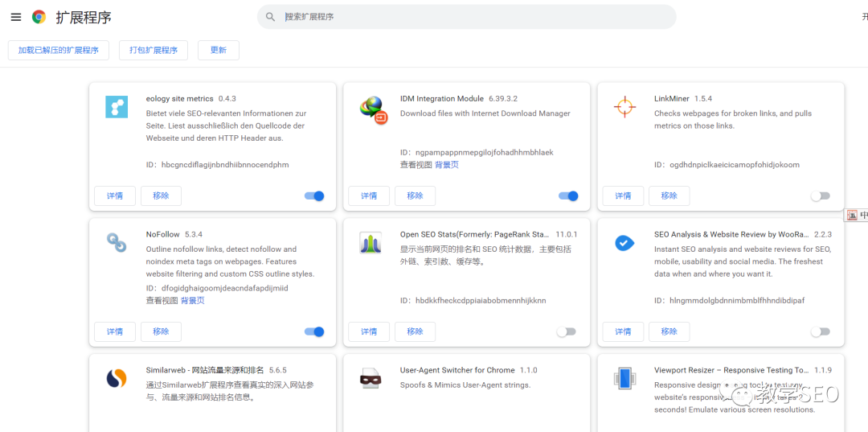Click ID hbdkkfheckcdppiaiabobmennhijkknn text
868x432 pixels.
pos(473,300)
